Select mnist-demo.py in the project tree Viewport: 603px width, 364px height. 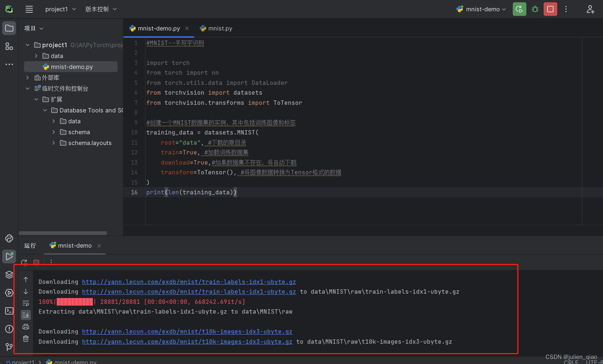point(71,67)
